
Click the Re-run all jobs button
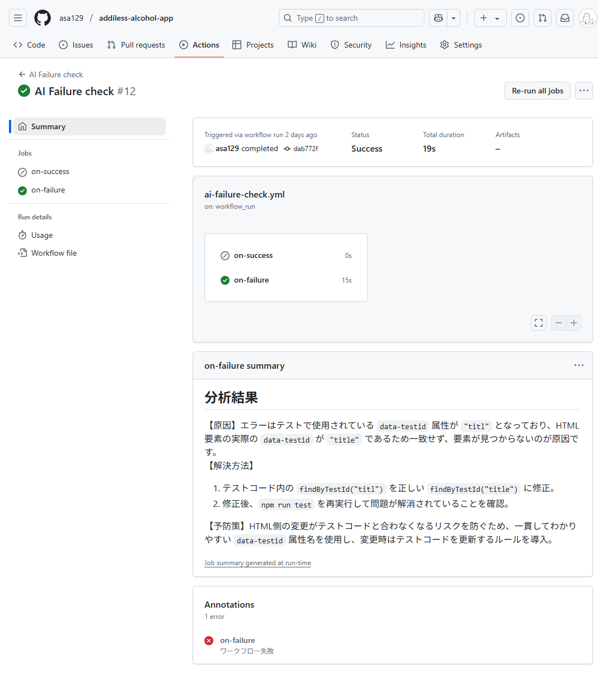click(x=538, y=91)
